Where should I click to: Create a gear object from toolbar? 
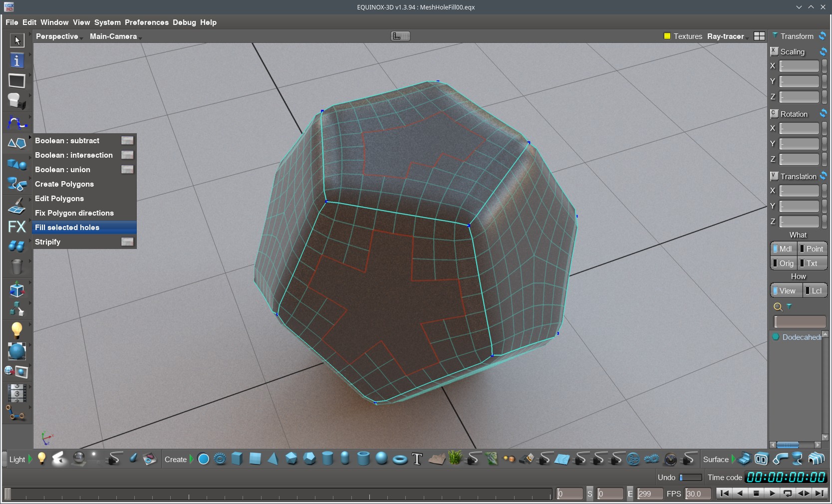coord(220,459)
